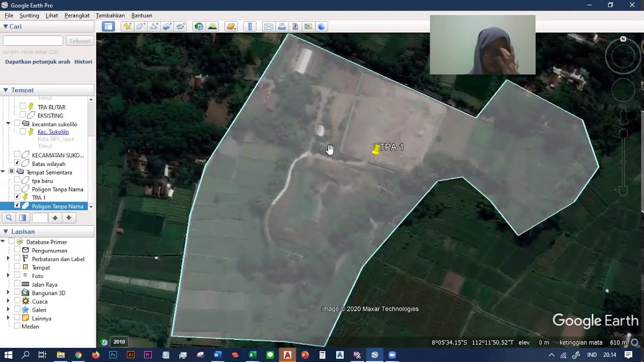
Task: Open Microsoft Word from the taskbar
Action: pos(217,355)
